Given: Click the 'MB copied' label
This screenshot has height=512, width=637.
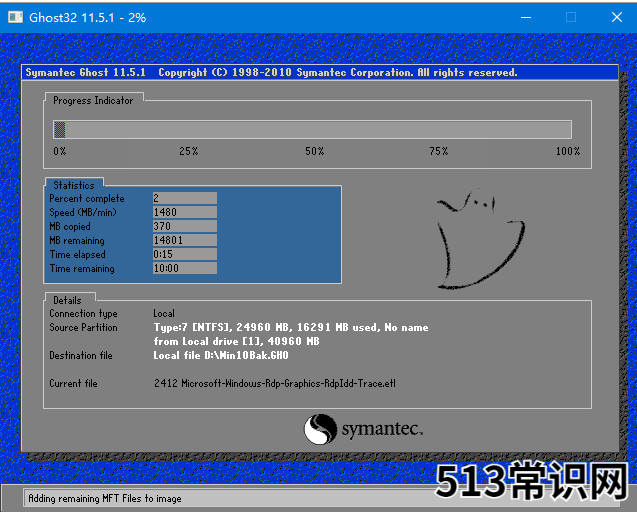Looking at the screenshot, I should 70,227.
